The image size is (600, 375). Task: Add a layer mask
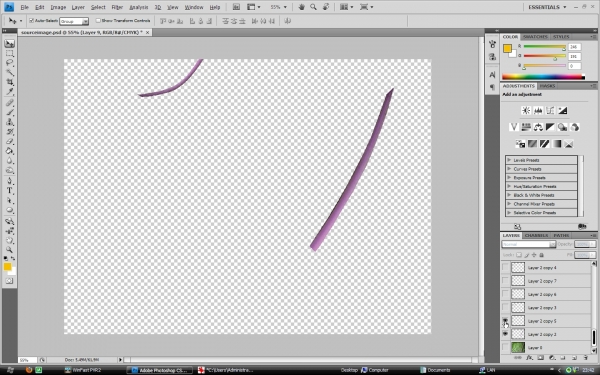coord(541,358)
